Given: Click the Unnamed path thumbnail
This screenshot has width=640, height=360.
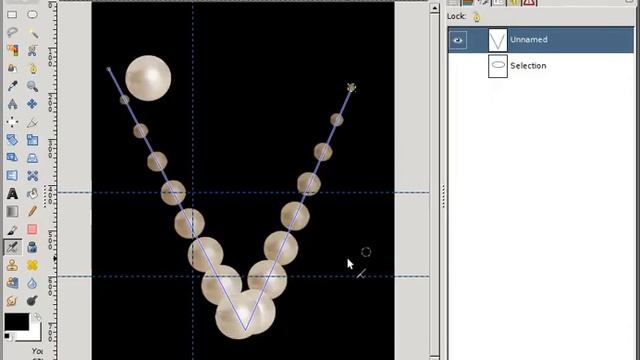Looking at the screenshot, I should point(498,40).
